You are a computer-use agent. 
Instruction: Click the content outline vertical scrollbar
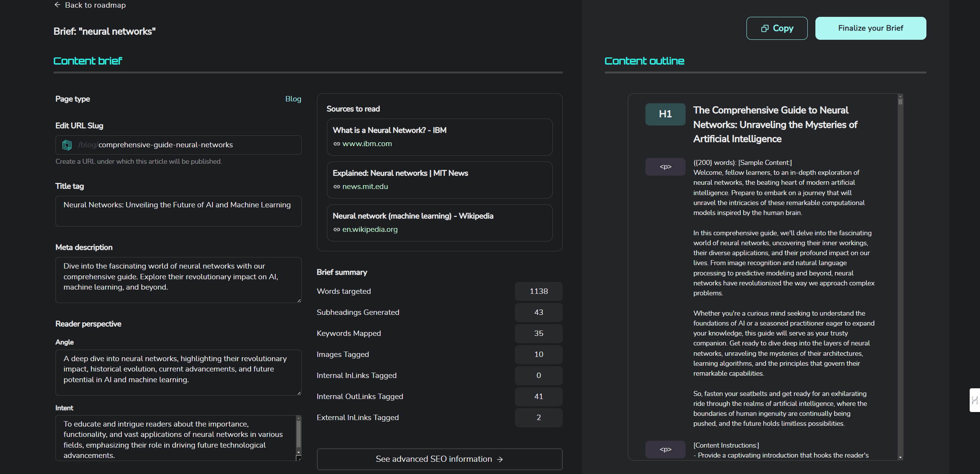900,277
